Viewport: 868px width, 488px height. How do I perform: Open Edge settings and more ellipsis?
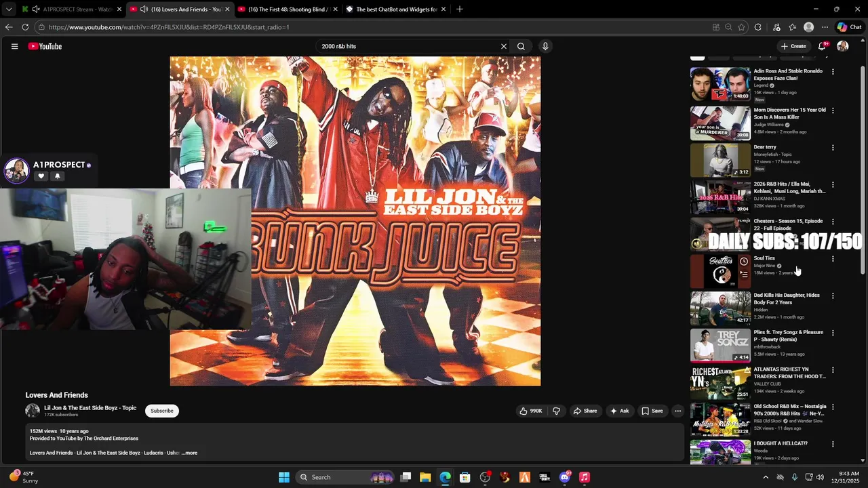point(825,27)
